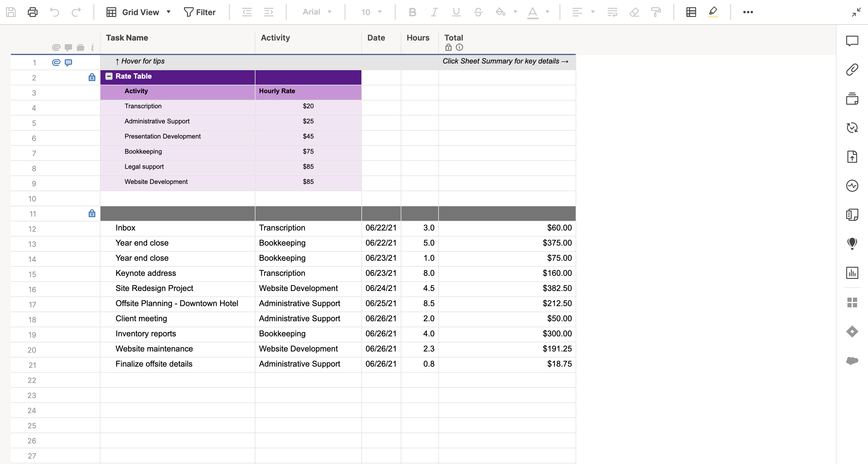This screenshot has width=868, height=464.
Task: Click the text color button
Action: (x=532, y=12)
